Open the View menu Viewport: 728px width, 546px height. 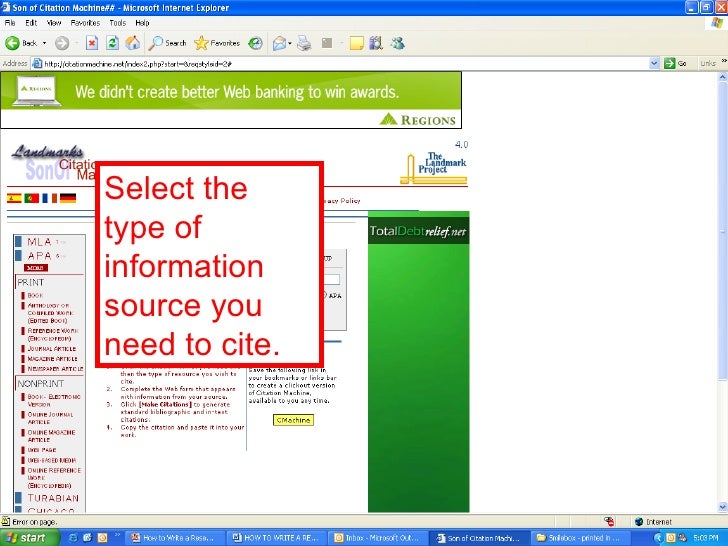pos(54,23)
